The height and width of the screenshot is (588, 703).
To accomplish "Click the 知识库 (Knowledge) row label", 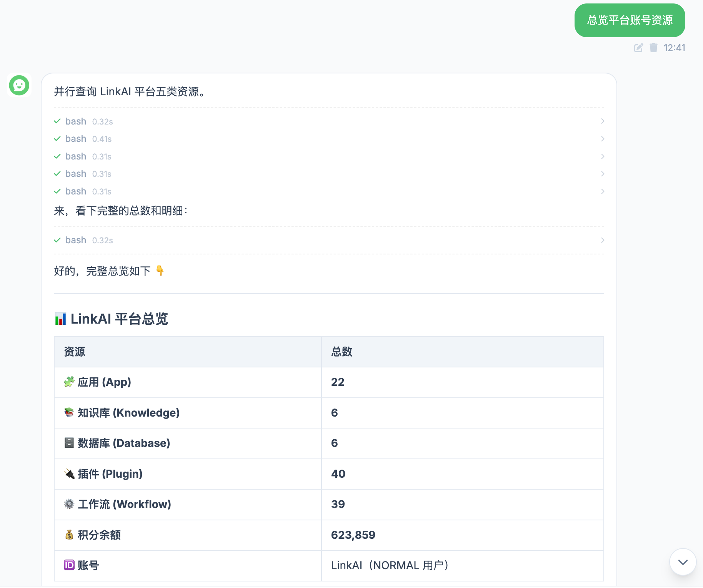I will (x=128, y=412).
